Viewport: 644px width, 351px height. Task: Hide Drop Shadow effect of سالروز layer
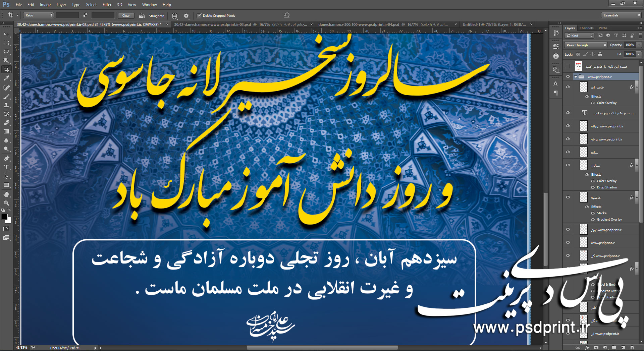coord(593,187)
